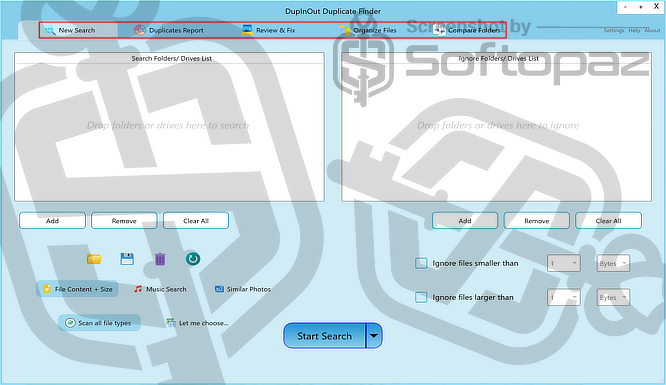Image resolution: width=666 pixels, height=385 pixels.
Task: Open the larger-than Bytes unit dropdown
Action: [x=613, y=297]
